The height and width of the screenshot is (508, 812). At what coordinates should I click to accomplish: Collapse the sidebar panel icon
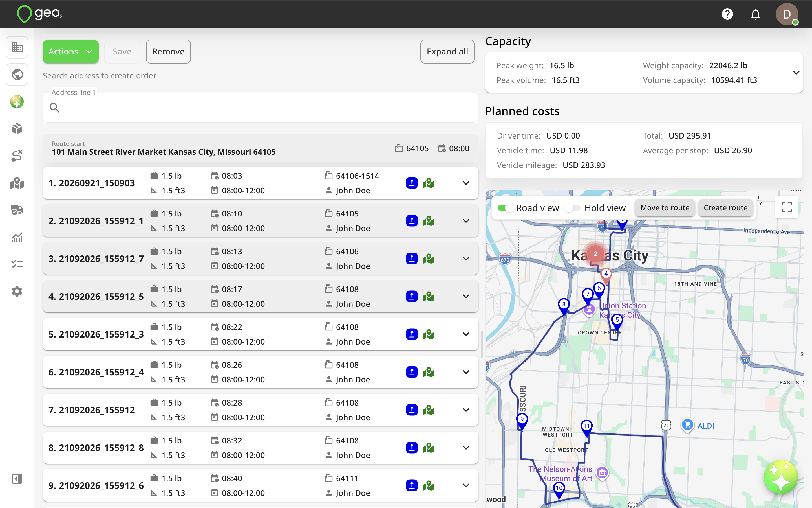pos(17,479)
